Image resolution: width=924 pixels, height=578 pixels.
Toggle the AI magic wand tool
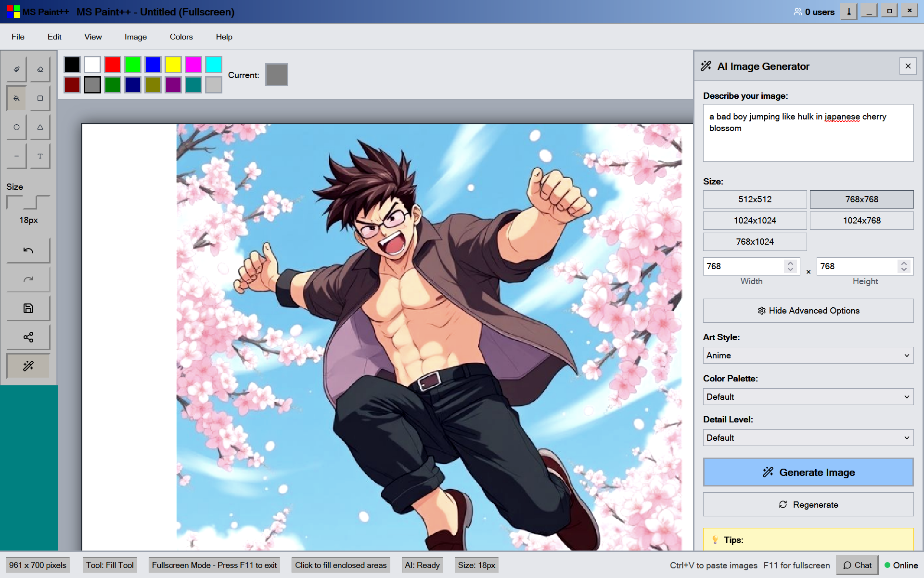pyautogui.click(x=28, y=366)
